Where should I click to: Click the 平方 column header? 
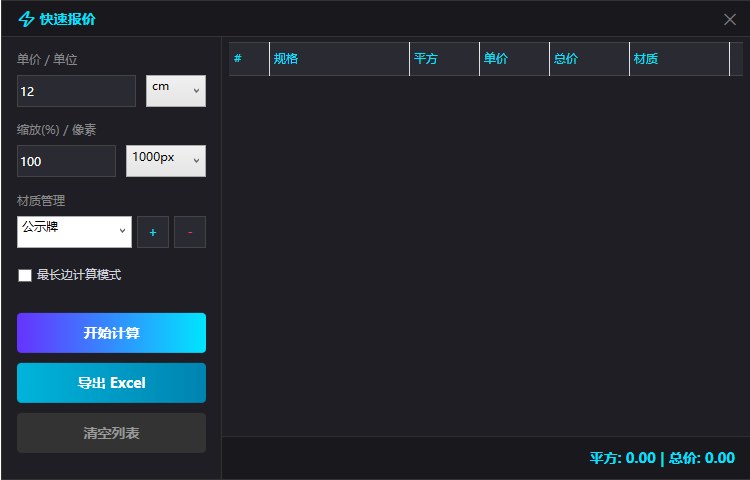point(444,59)
